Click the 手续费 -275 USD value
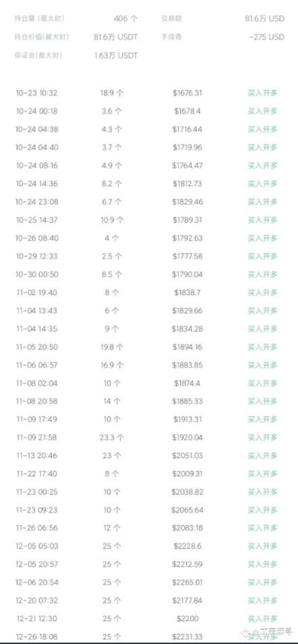Image resolution: width=298 pixels, height=644 pixels. (x=266, y=37)
